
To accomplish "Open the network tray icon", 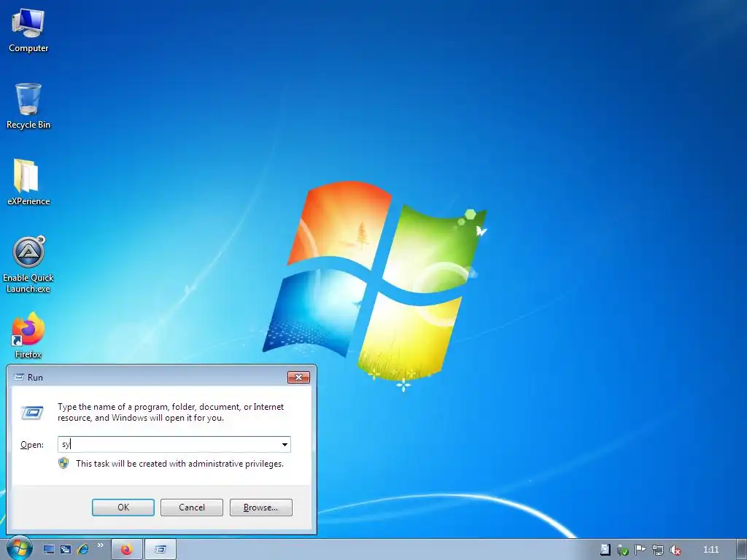I will [x=658, y=550].
